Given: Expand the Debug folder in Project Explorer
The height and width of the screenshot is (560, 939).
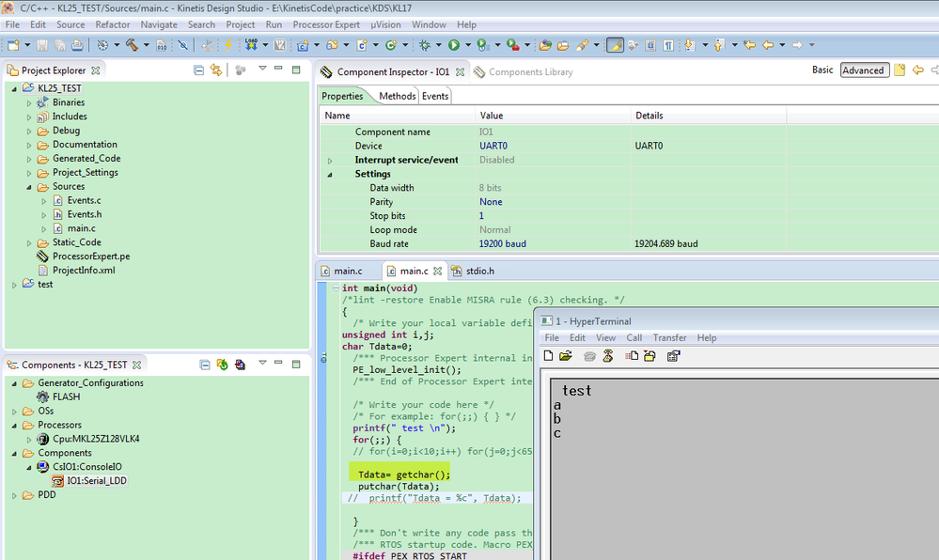Looking at the screenshot, I should pos(29,131).
